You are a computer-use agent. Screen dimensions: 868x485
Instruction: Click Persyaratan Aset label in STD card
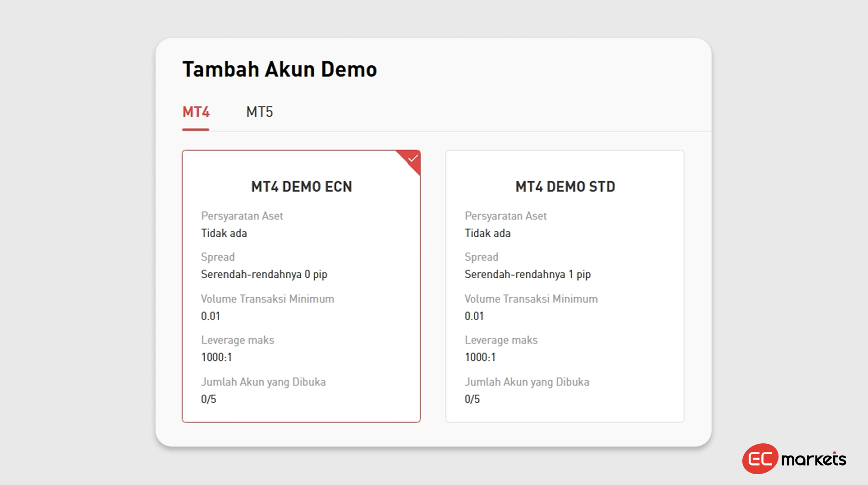tap(505, 216)
